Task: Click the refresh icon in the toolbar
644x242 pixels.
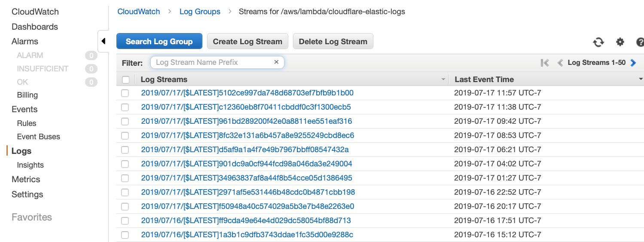Action: click(x=598, y=42)
